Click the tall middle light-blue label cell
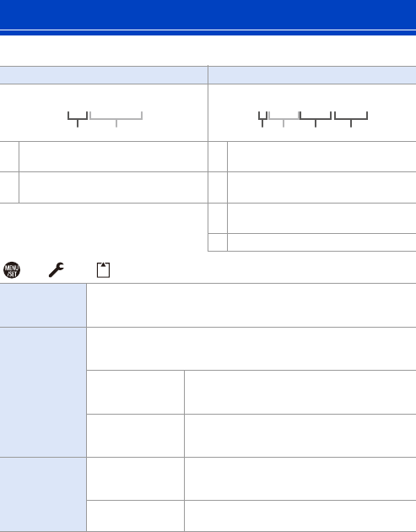Image resolution: width=416 pixels, height=532 pixels. 43,392
